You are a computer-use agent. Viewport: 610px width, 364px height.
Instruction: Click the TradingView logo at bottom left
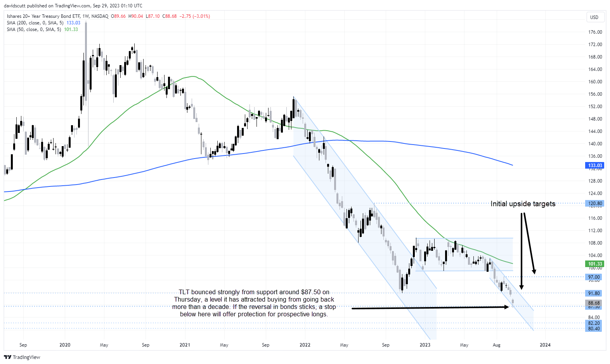coord(22,357)
